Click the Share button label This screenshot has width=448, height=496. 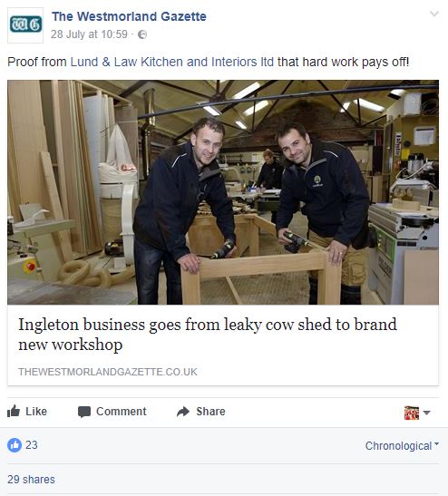pyautogui.click(x=210, y=412)
